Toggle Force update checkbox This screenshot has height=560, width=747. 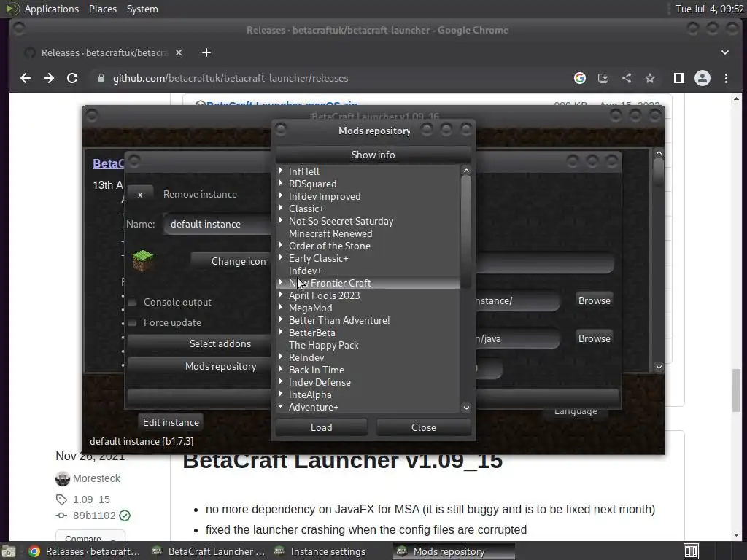tap(133, 323)
